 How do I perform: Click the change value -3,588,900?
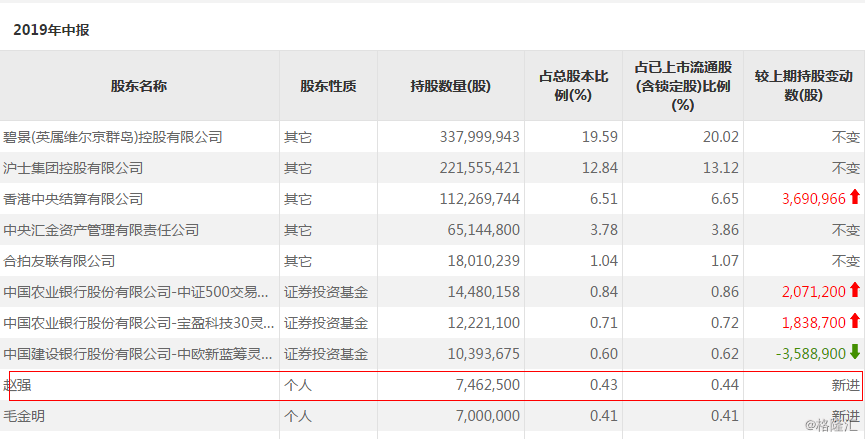811,354
